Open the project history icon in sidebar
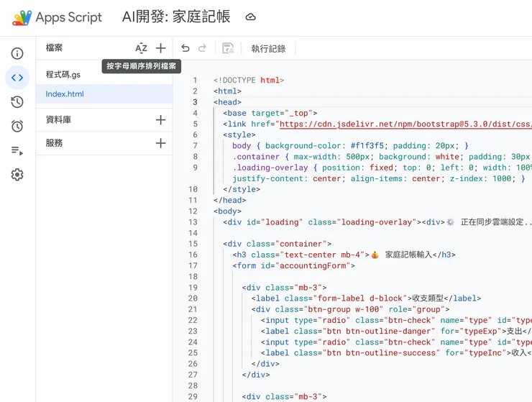This screenshot has height=402, width=532. pyautogui.click(x=17, y=102)
